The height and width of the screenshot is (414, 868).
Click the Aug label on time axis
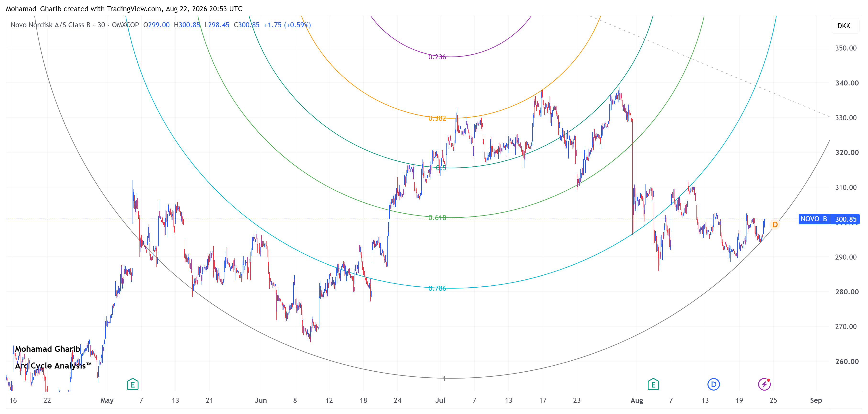coord(636,401)
